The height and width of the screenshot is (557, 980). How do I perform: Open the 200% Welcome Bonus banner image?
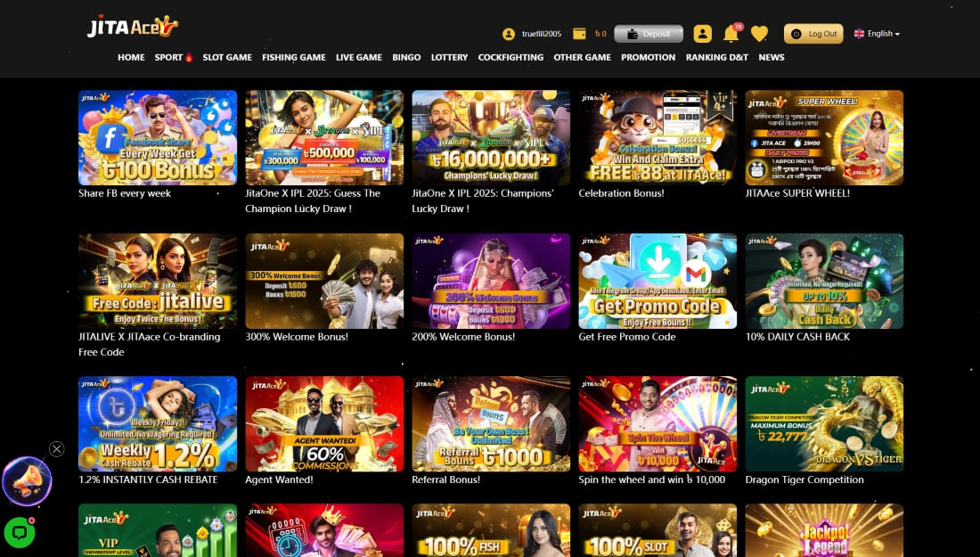[491, 282]
